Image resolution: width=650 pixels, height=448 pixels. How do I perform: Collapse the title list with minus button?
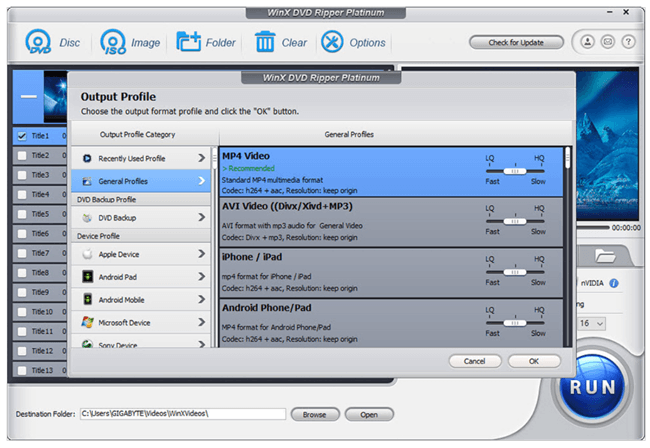tap(29, 97)
